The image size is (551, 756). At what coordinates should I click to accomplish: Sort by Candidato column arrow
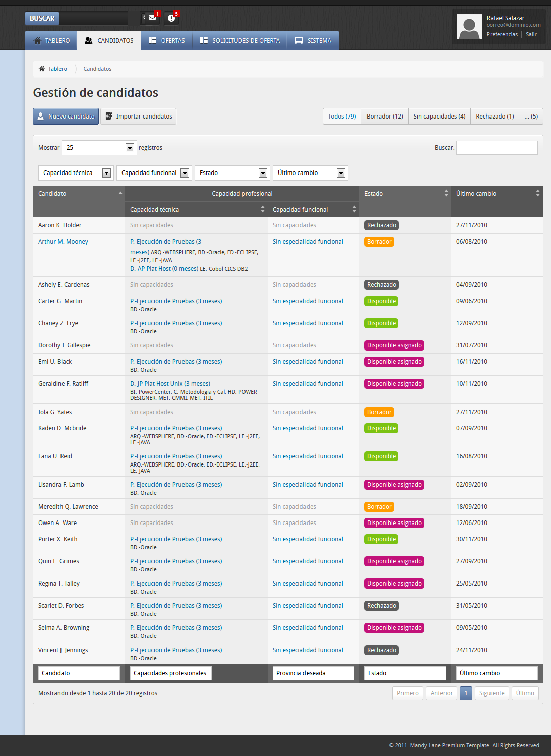click(x=120, y=193)
